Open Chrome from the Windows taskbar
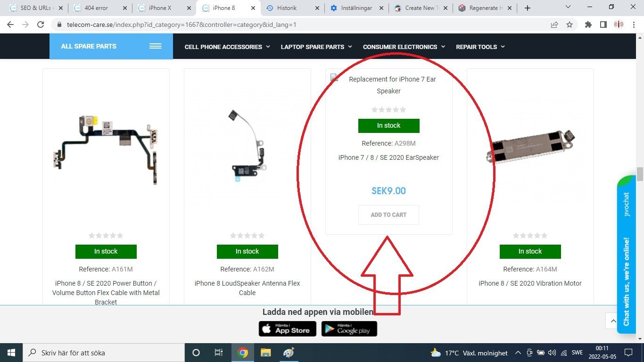This screenshot has height=362, width=644. tap(243, 353)
